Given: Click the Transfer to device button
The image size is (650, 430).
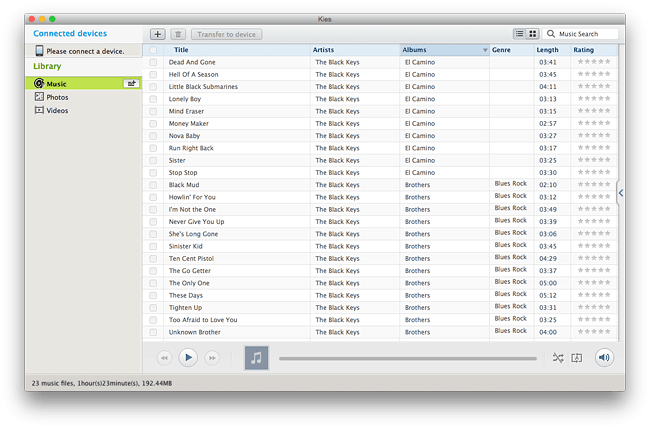Looking at the screenshot, I should pyautogui.click(x=226, y=34).
